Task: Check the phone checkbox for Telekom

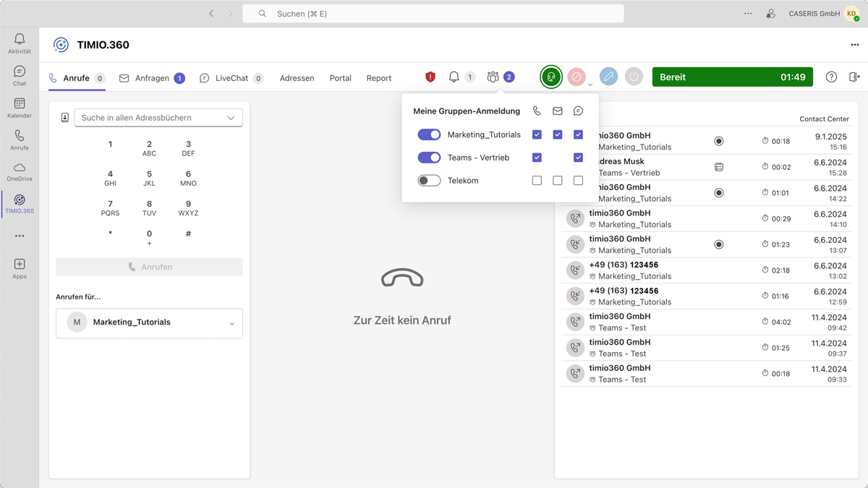Action: point(537,181)
